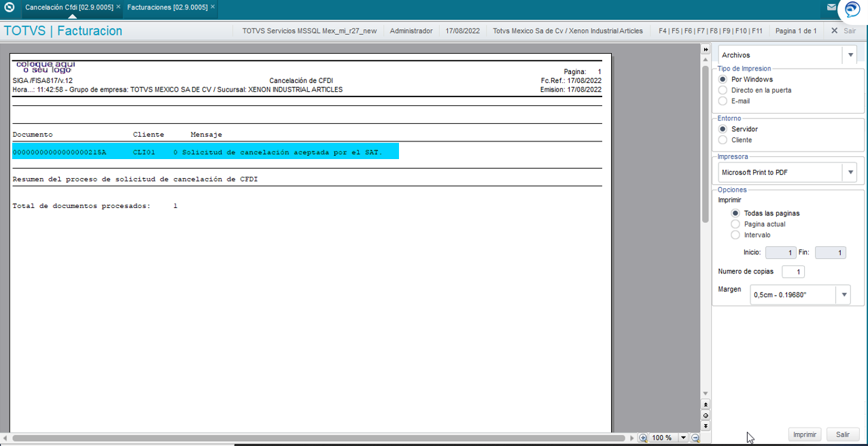Select Servidor environment

tap(723, 129)
